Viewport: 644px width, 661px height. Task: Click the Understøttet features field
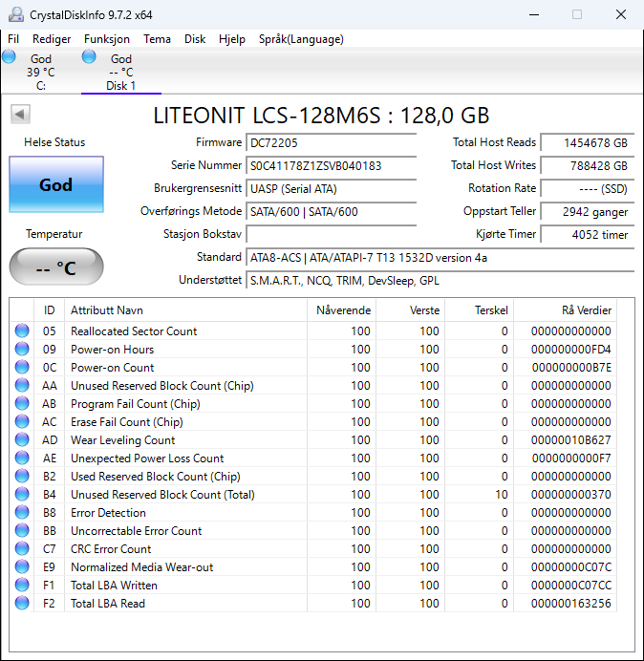[x=440, y=280]
